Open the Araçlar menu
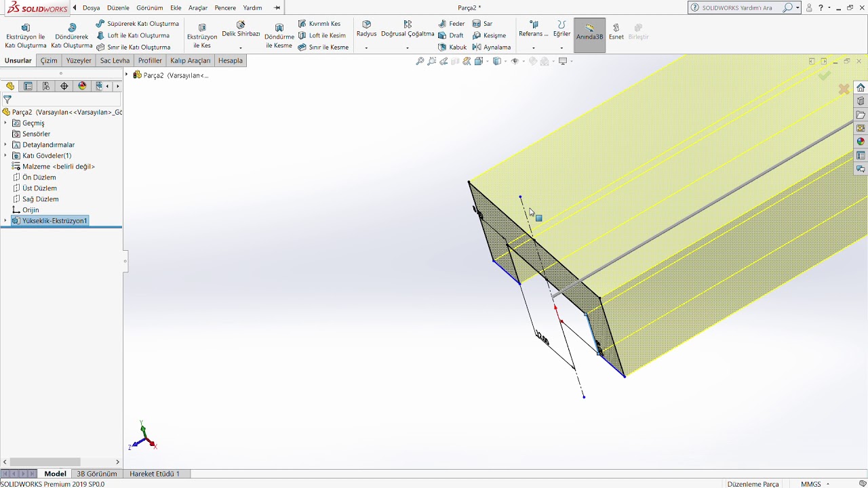 pyautogui.click(x=198, y=8)
